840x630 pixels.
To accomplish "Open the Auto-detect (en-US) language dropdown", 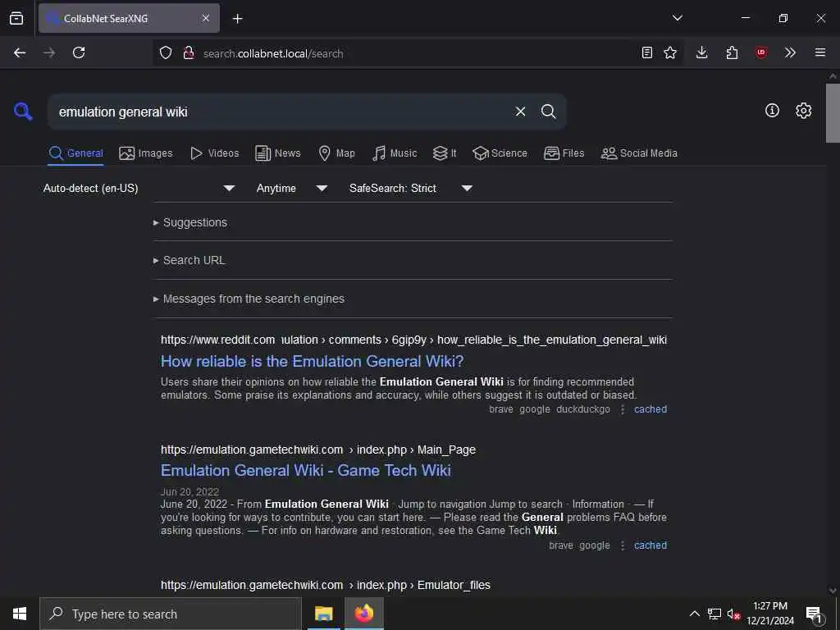I will (139, 188).
